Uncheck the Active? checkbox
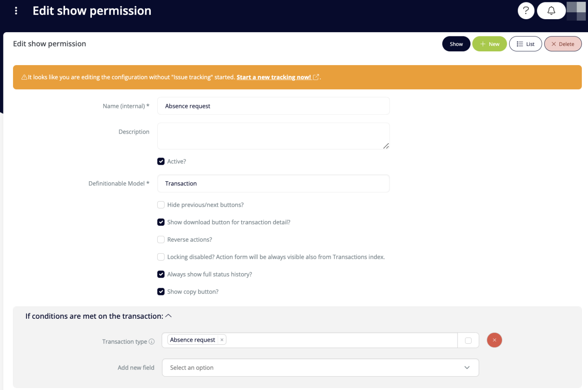Viewport: 588px width, 390px height. tap(161, 162)
